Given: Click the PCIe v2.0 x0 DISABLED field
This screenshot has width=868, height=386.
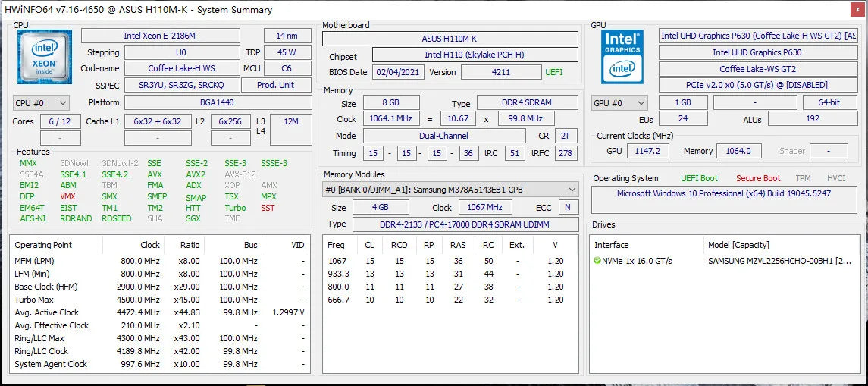Looking at the screenshot, I should click(x=757, y=85).
